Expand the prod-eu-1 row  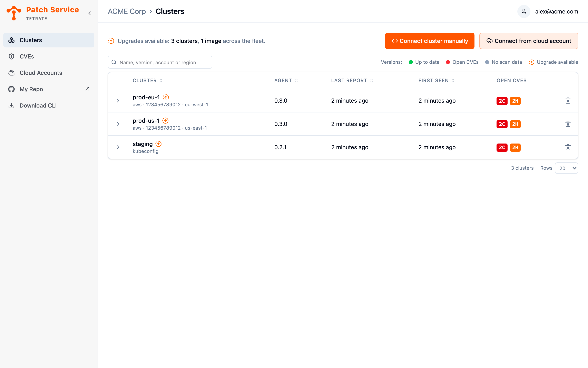pos(118,101)
